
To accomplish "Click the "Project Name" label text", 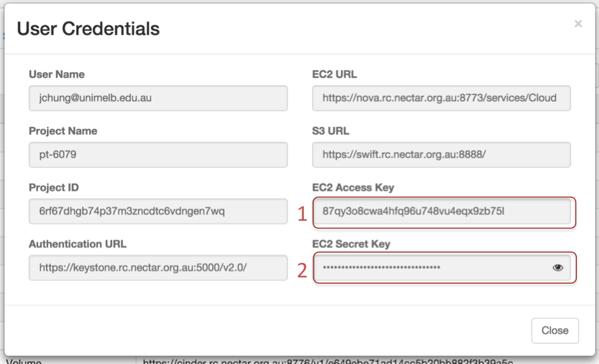I will (63, 131).
